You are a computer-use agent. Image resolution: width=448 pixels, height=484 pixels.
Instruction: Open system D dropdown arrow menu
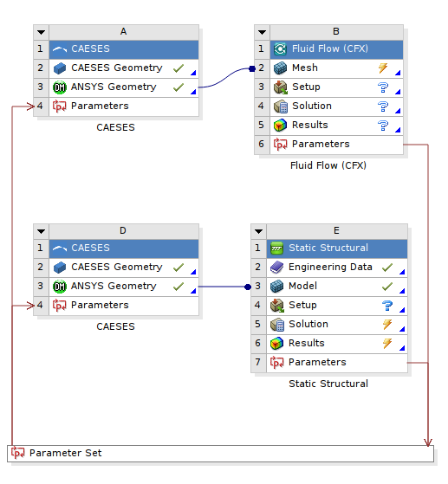pyautogui.click(x=41, y=231)
